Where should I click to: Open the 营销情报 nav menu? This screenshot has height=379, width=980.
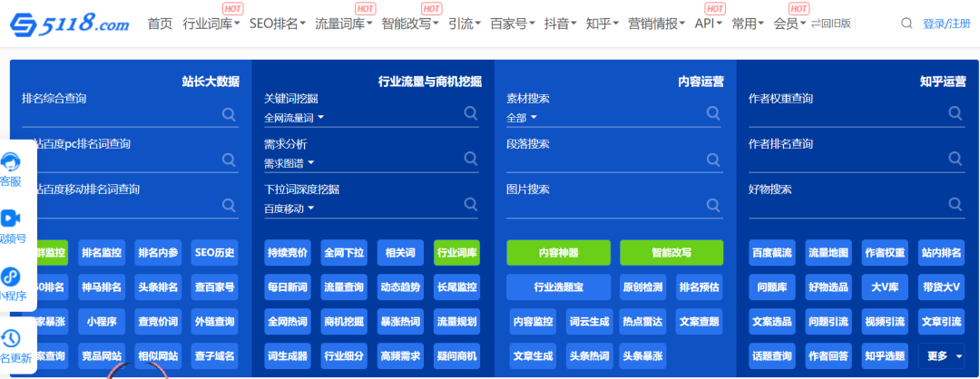coord(657,24)
